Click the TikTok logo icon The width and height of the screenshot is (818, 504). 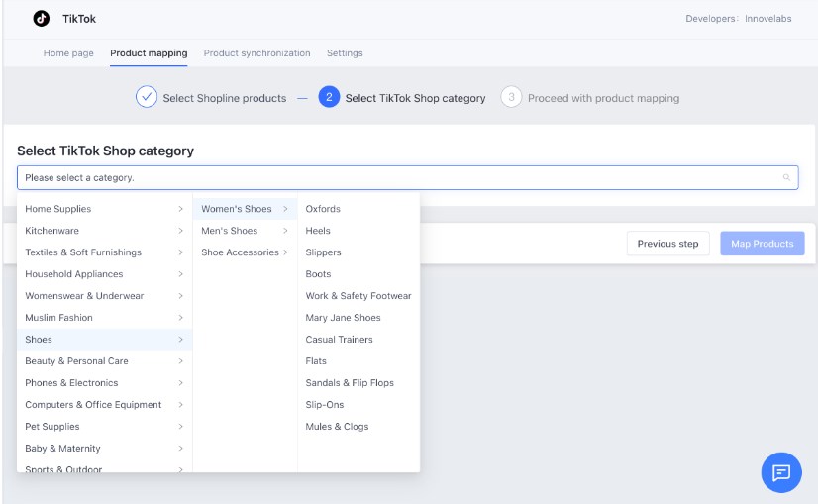coord(41,19)
